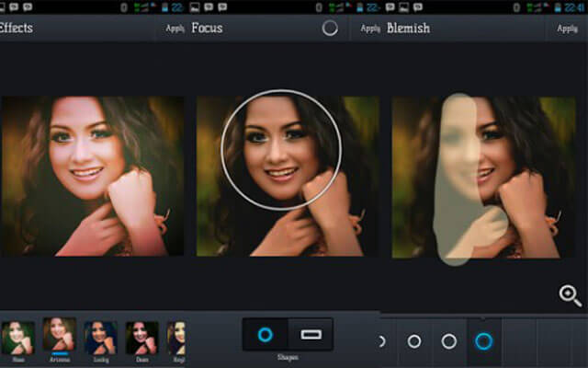This screenshot has width=588, height=368.
Task: Pick the green-tinted effect thumbnail
Action: tap(18, 338)
